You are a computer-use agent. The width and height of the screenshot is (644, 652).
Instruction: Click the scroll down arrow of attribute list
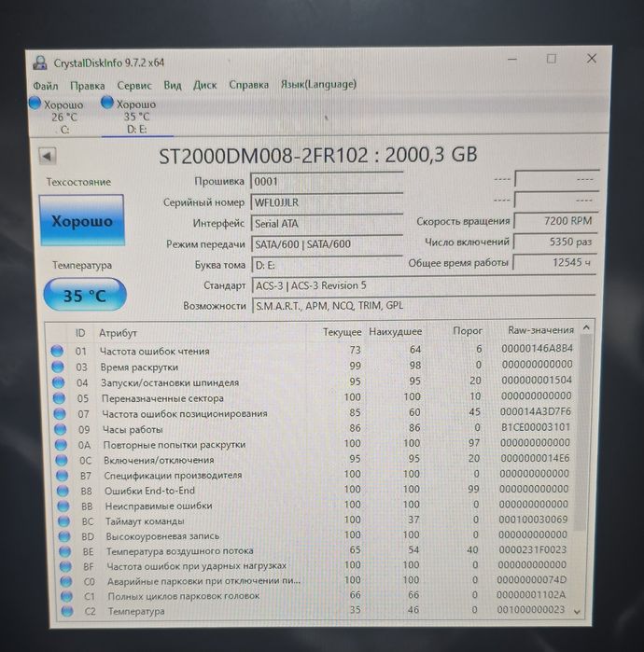(x=577, y=612)
